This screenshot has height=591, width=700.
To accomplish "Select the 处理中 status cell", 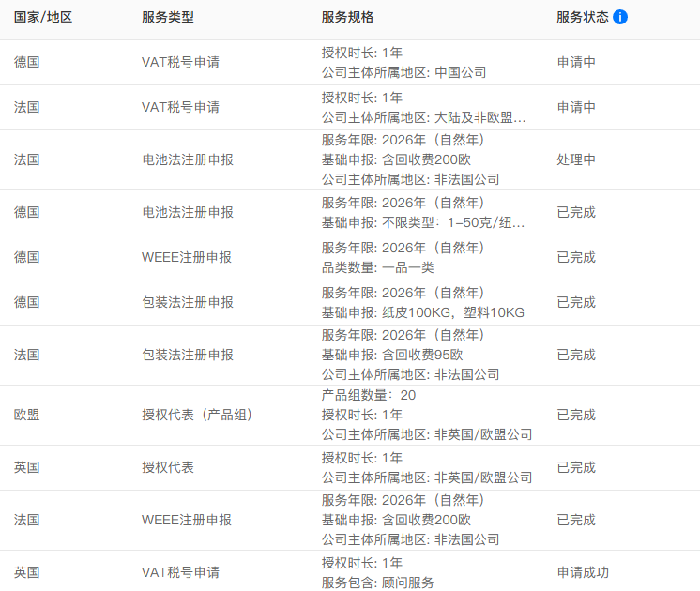I will click(576, 159).
